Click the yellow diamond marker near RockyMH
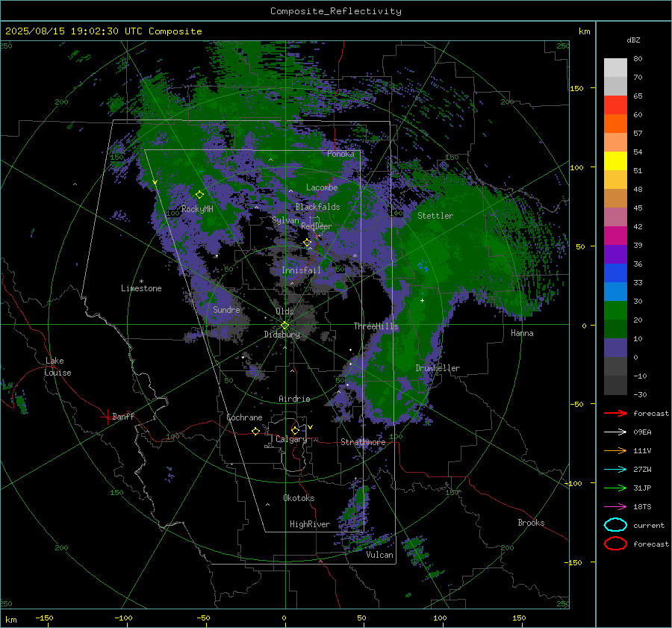 199,195
